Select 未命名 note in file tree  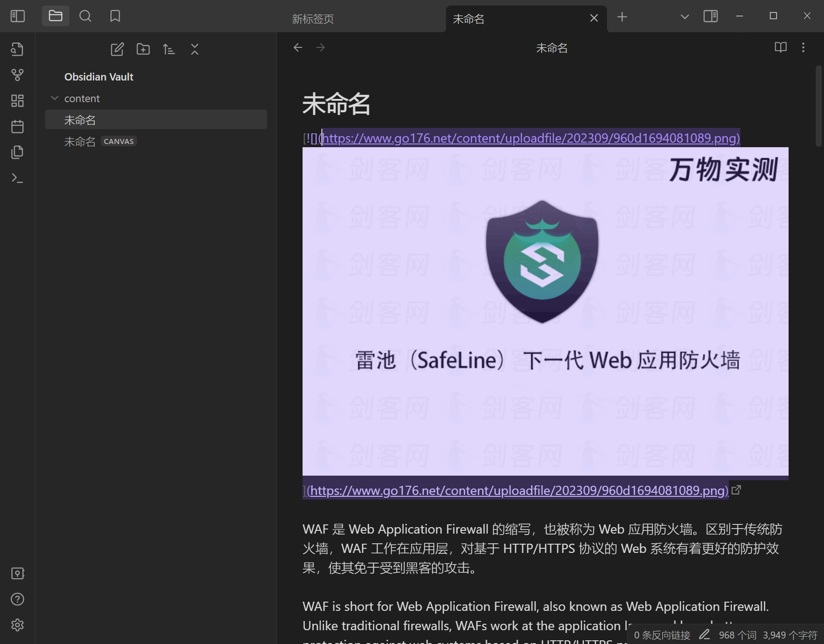156,120
